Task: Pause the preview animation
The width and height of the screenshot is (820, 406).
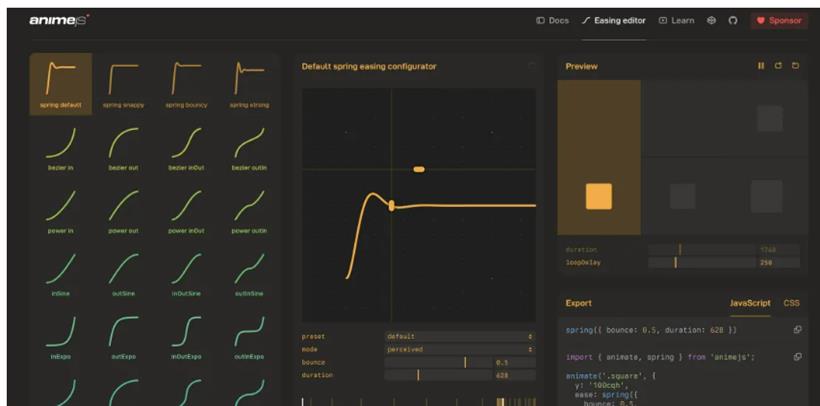Action: coord(761,66)
